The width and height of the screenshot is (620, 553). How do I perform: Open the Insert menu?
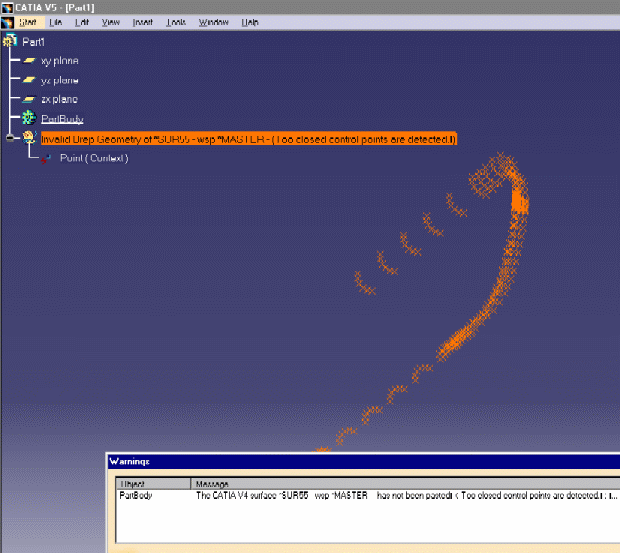coord(142,22)
